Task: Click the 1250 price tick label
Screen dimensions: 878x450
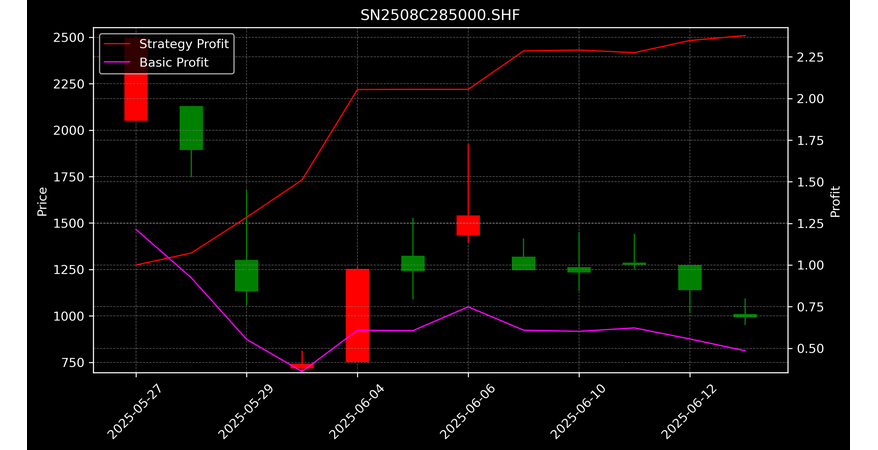Action: click(x=70, y=270)
